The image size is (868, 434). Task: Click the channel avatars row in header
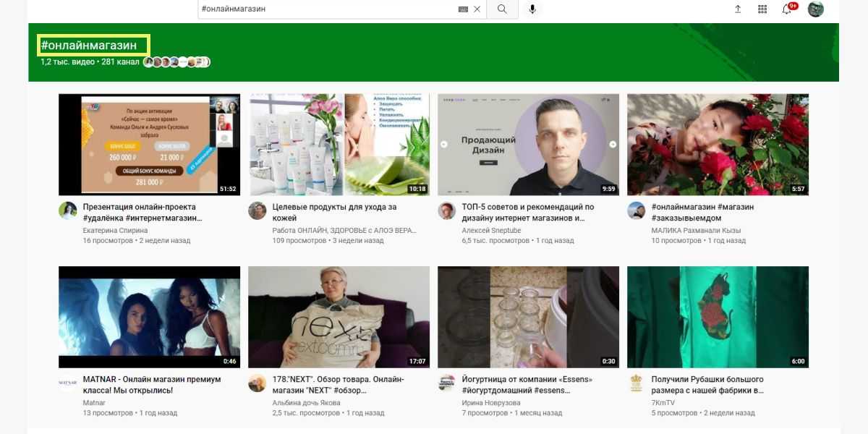tap(176, 62)
